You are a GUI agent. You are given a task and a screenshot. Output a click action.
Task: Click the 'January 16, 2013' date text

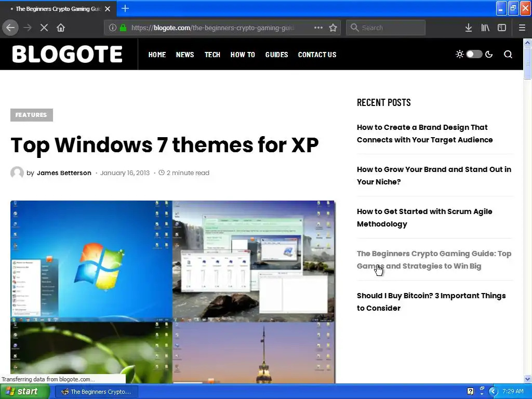tap(125, 172)
